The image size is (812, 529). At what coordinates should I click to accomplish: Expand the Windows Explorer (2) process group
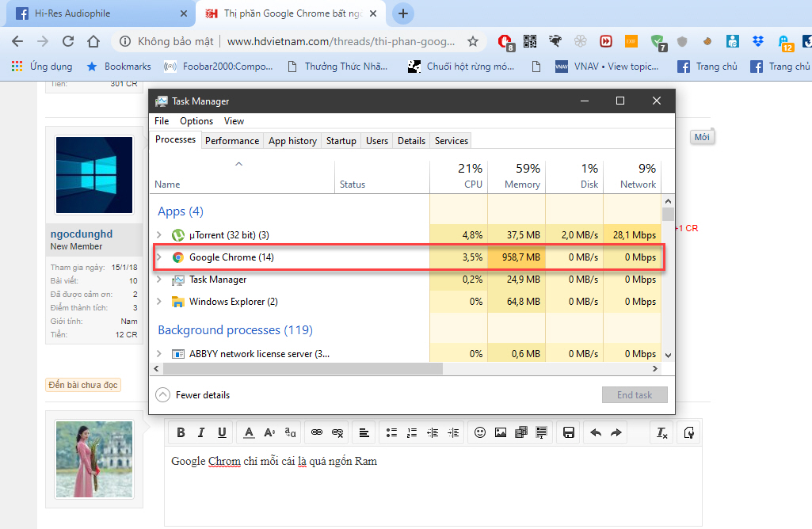159,301
